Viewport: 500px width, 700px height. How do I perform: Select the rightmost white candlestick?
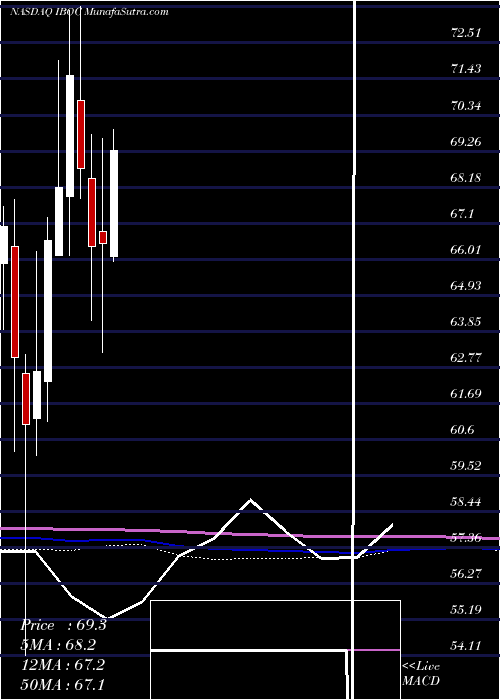click(114, 204)
